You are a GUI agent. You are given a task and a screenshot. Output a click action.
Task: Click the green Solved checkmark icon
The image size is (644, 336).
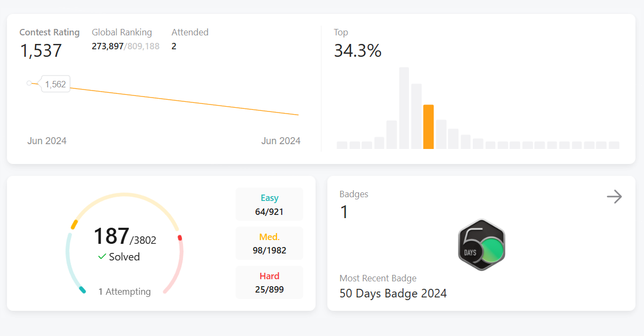(102, 257)
